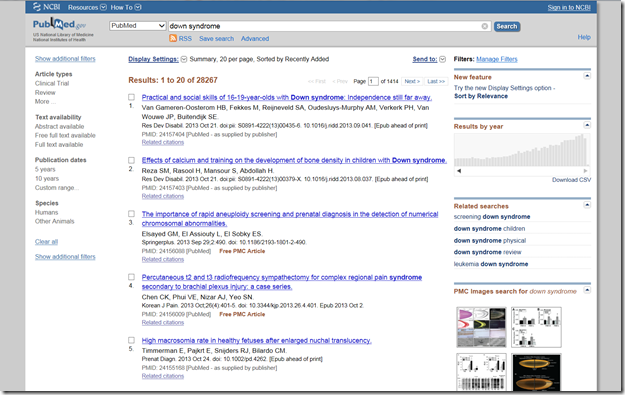625x395 pixels.
Task: Filter by Free full text available
Action: pos(65,136)
